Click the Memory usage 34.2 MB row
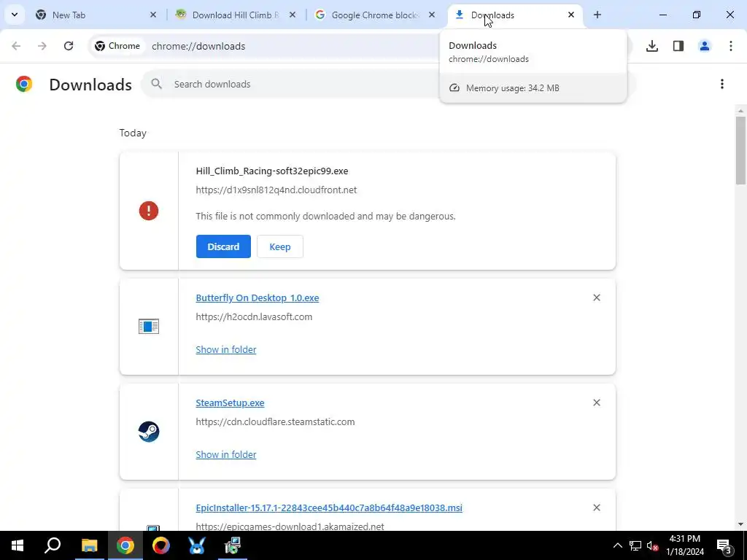The width and height of the screenshot is (747, 560). [x=533, y=88]
